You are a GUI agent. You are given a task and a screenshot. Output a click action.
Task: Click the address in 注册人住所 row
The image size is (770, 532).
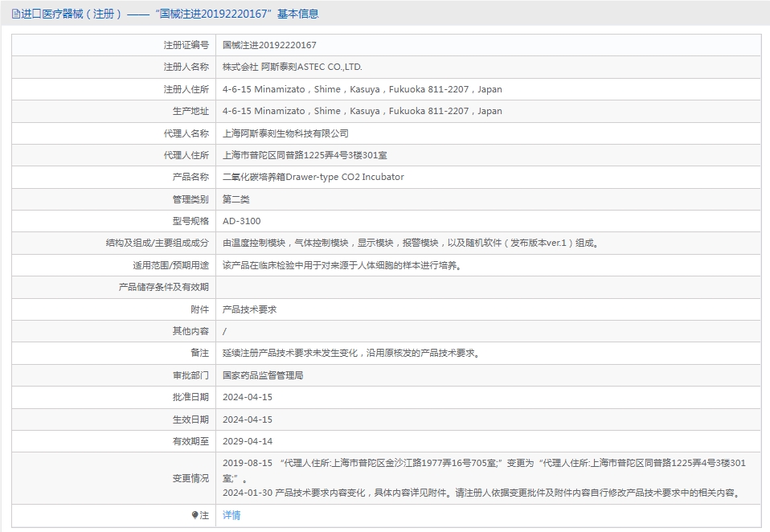[x=362, y=89]
